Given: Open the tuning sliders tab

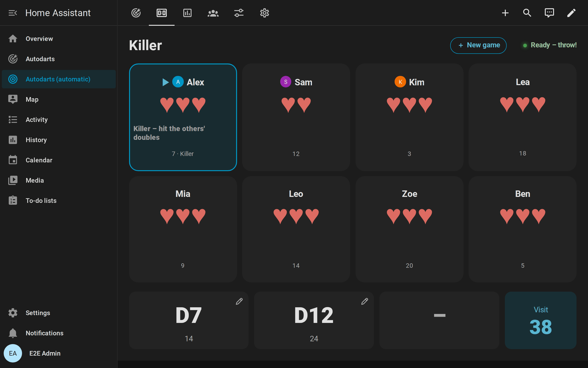Looking at the screenshot, I should (239, 13).
